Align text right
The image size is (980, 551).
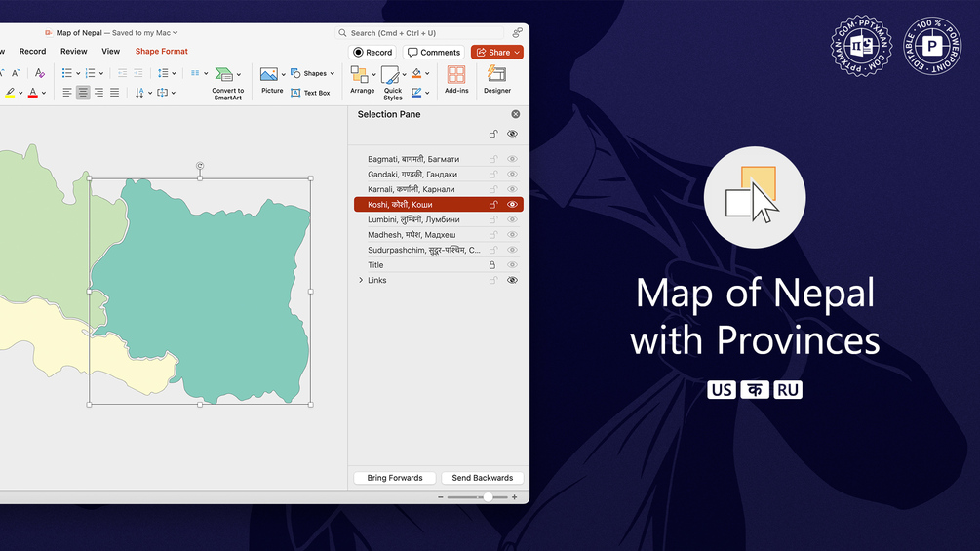pos(98,93)
